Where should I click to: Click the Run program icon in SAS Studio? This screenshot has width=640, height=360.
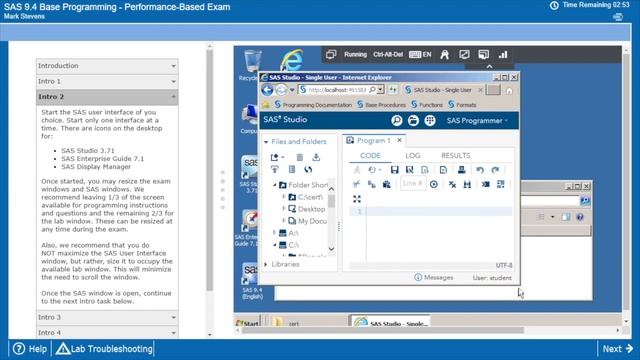(x=357, y=170)
